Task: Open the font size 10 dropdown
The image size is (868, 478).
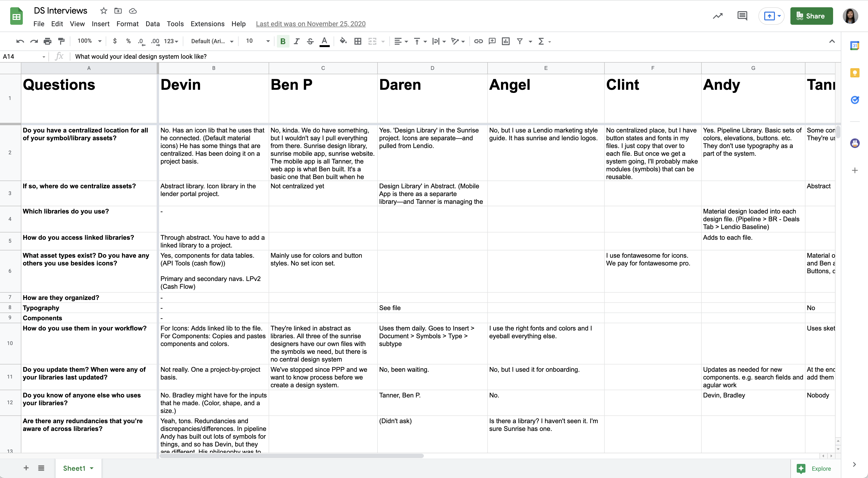Action: [x=258, y=41]
